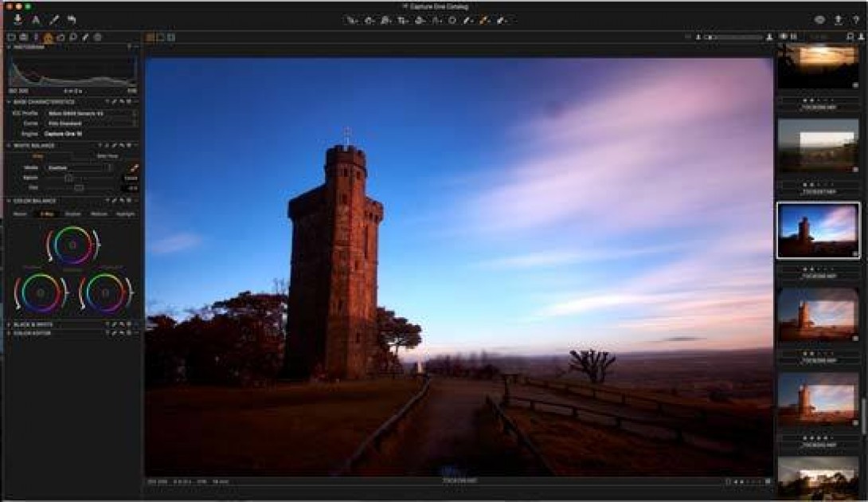Select the fifth tower thumbnail
This screenshot has height=502, width=868.
coord(818,399)
